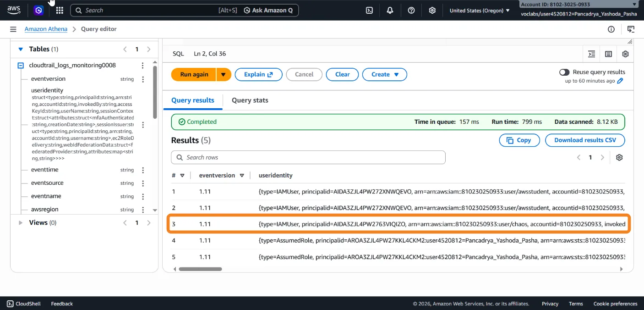Screen dimensions: 644x310
Task: Sort by the # column
Action: (x=182, y=175)
